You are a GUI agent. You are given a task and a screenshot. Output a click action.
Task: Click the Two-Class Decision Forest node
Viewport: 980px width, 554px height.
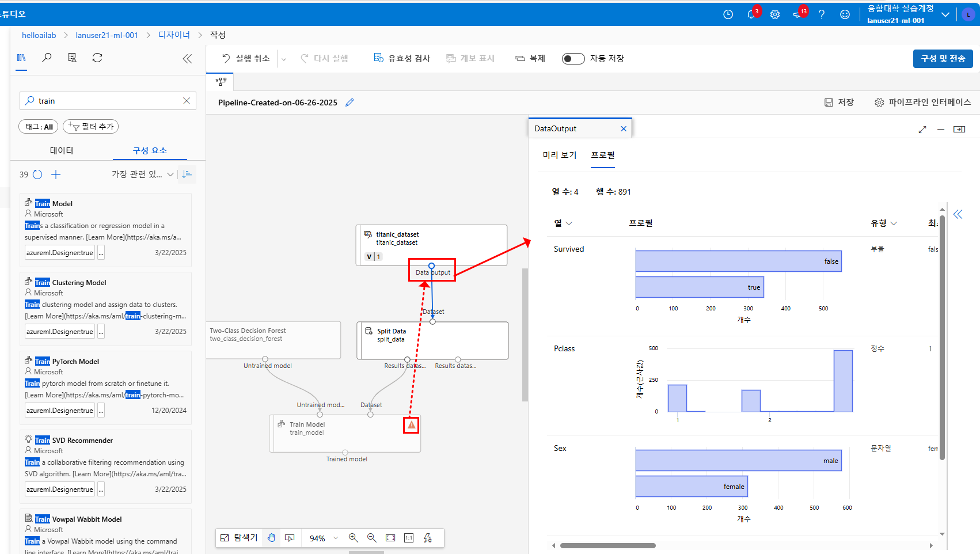[274, 340]
